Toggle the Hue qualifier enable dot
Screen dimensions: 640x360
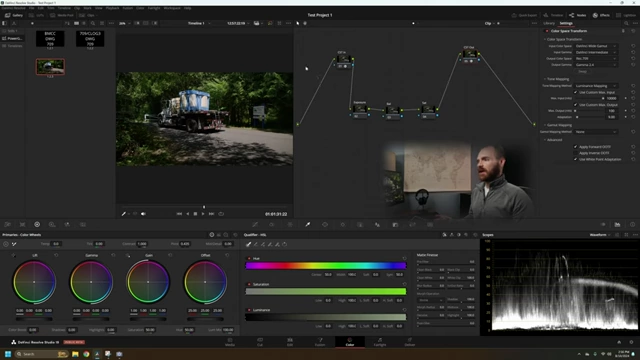pos(249,258)
